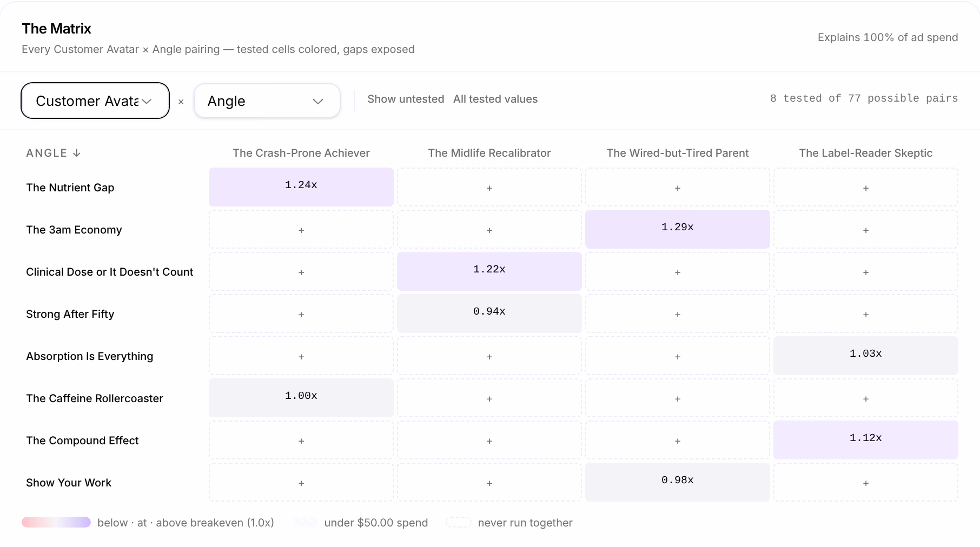Viewport: 980px width, 547px height.
Task: Add Show Your Work × Crash-Prone Achiever pairing
Action: pos(301,482)
